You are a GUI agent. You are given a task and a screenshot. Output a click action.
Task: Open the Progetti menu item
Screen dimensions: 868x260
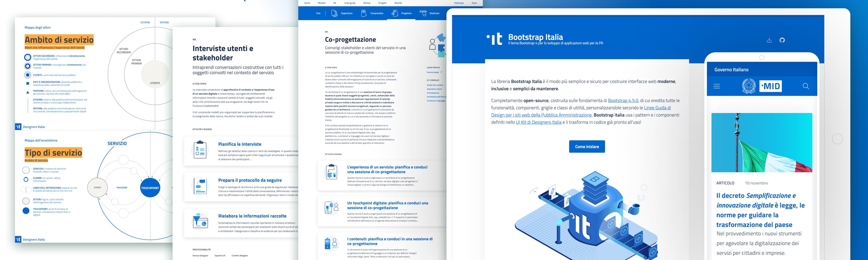(x=382, y=3)
